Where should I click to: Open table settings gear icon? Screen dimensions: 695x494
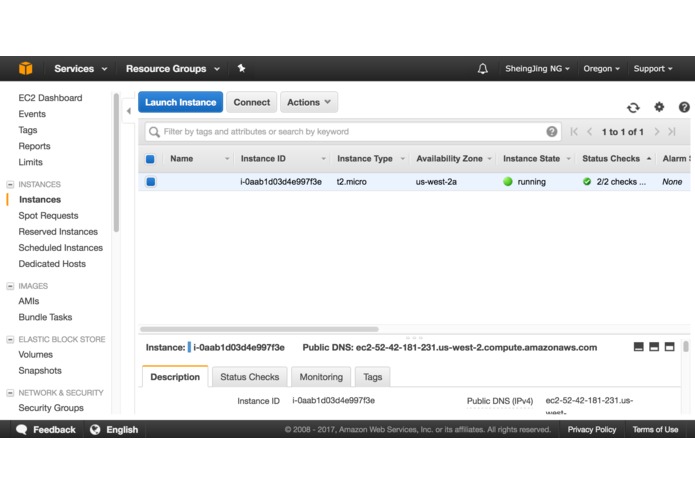pos(659,107)
